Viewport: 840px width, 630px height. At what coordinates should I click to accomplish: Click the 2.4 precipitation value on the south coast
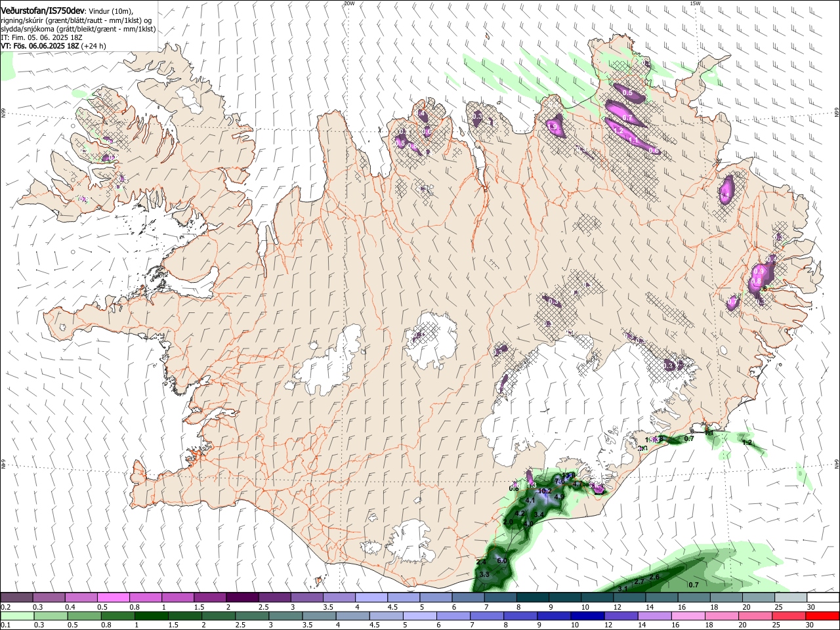click(x=481, y=562)
